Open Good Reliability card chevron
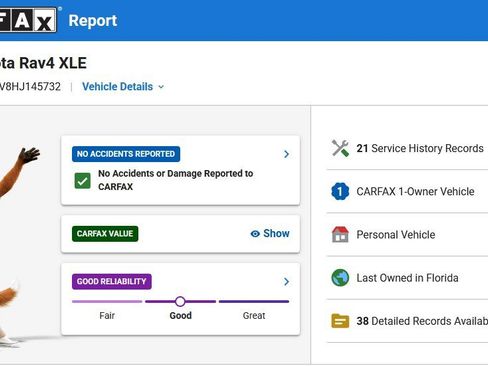 point(286,282)
